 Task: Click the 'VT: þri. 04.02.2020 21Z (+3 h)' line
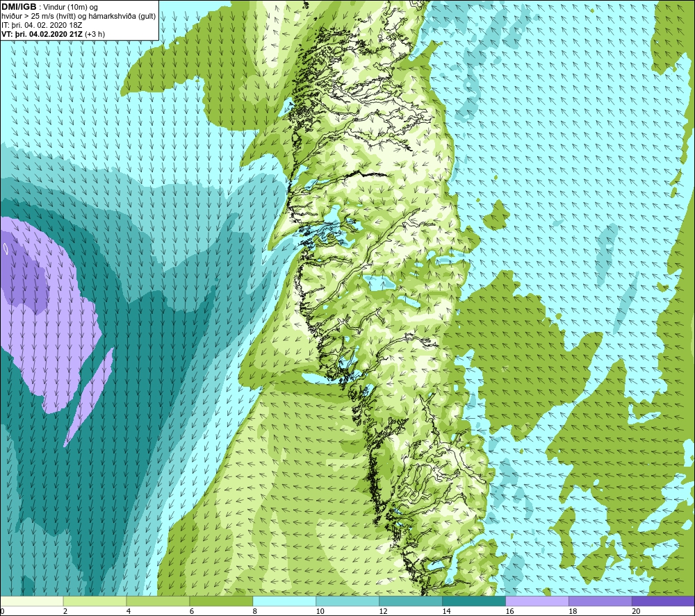[x=54, y=33]
